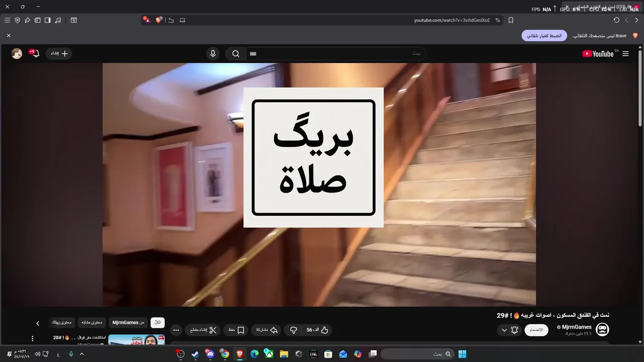Open account avatar menu
This screenshot has width=644, height=362.
pyautogui.click(x=17, y=54)
